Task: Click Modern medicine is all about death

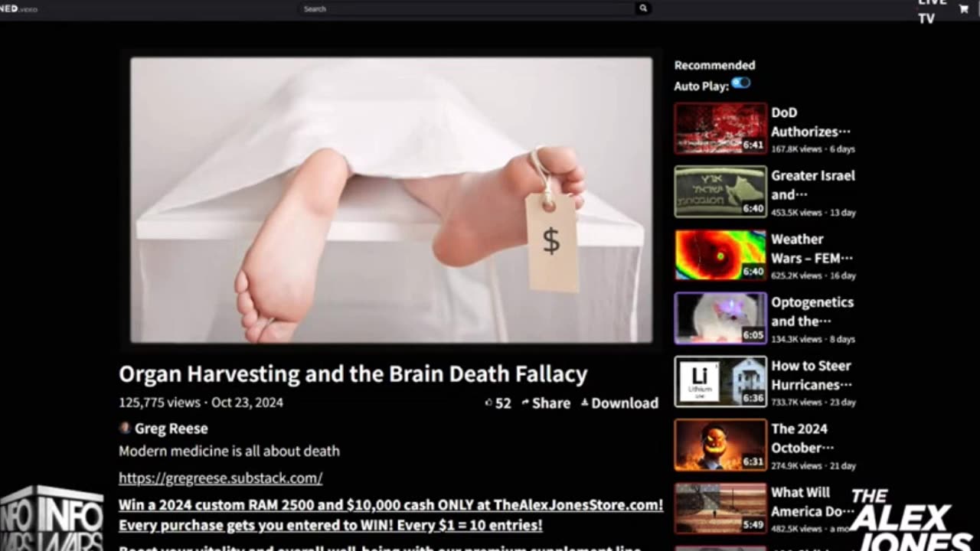Action: pos(229,451)
